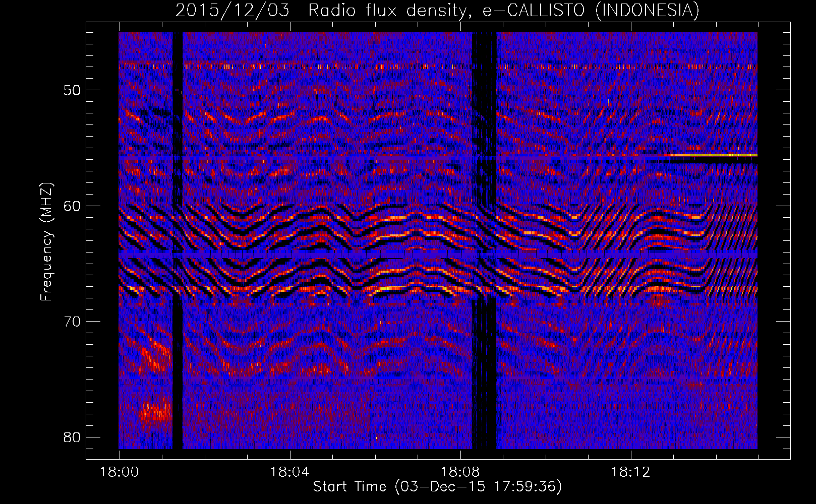
Task: Click the 80 frequency tick label
Action: click(x=72, y=437)
